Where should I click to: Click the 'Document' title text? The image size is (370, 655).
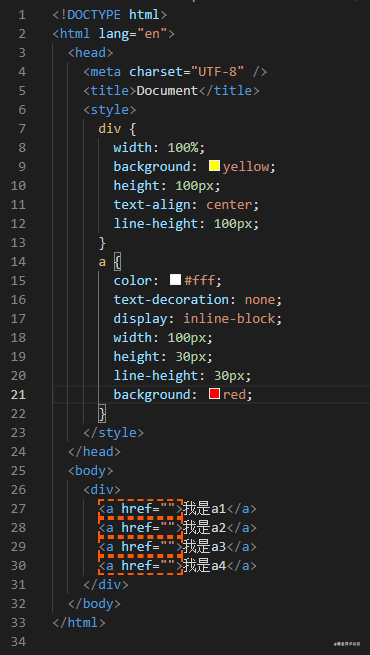click(167, 91)
